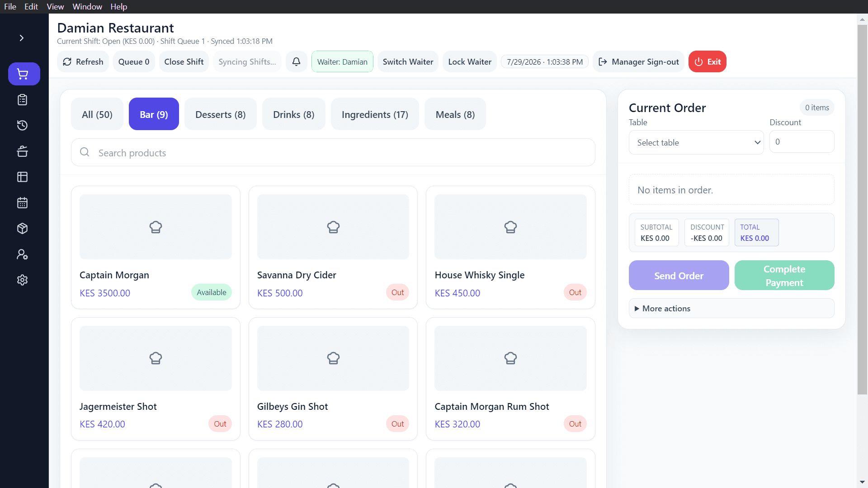868x488 pixels.
Task: Expand More actions disclosure
Action: click(x=731, y=309)
